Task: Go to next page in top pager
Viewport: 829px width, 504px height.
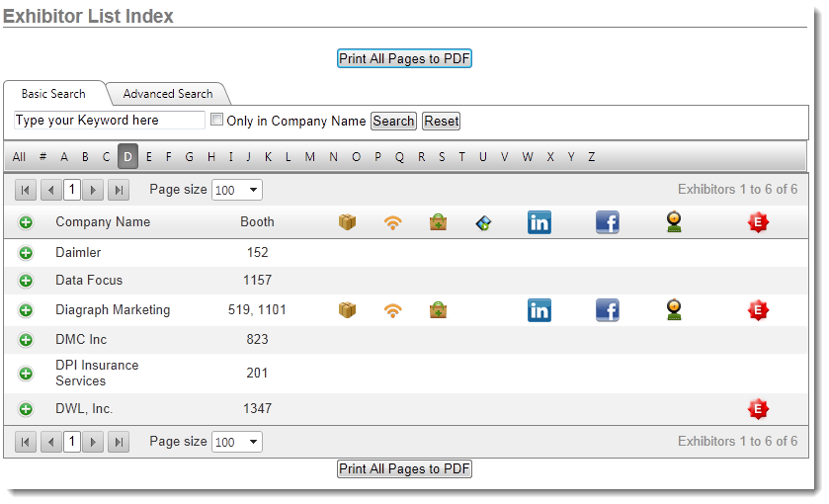Action: point(94,190)
